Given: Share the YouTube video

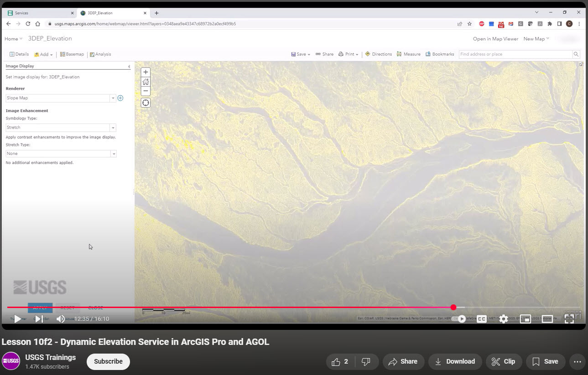Looking at the screenshot, I should pyautogui.click(x=403, y=362).
